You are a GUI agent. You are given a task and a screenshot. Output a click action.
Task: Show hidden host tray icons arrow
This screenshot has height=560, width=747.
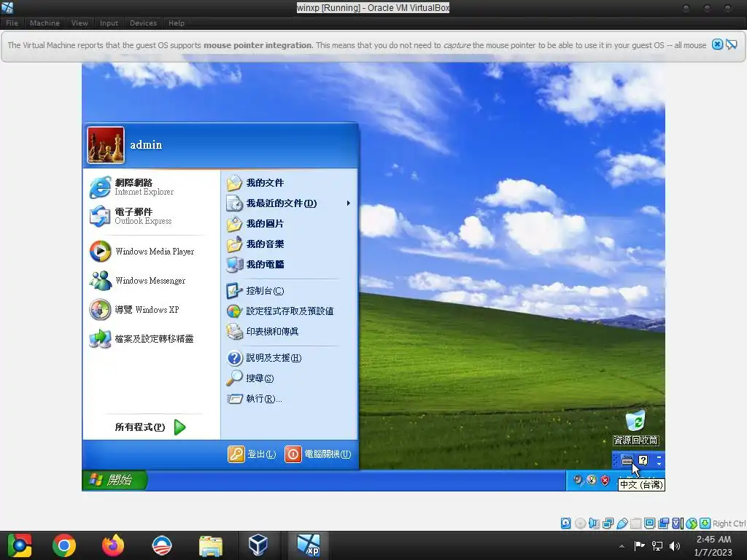(x=622, y=546)
